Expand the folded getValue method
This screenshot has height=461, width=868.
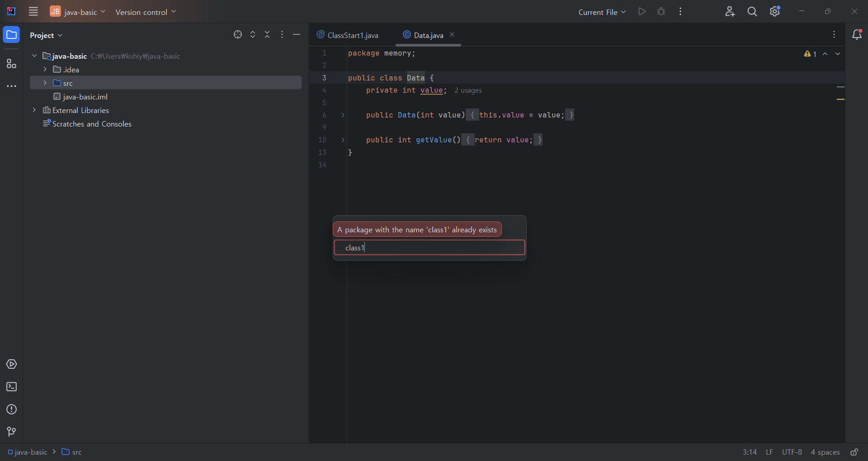(343, 140)
